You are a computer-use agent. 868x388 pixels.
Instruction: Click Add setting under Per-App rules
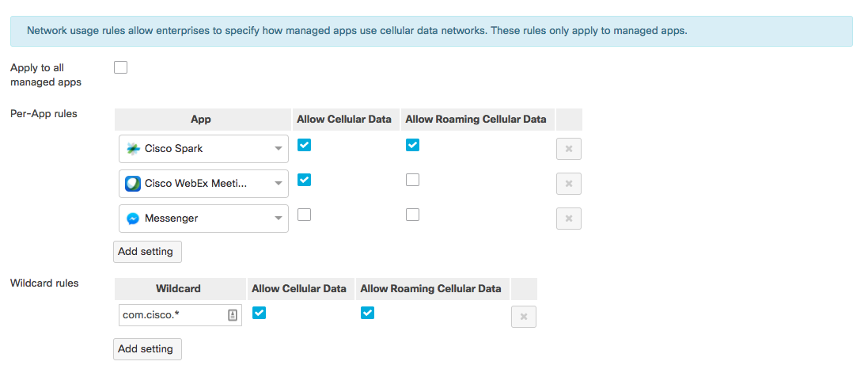[147, 252]
